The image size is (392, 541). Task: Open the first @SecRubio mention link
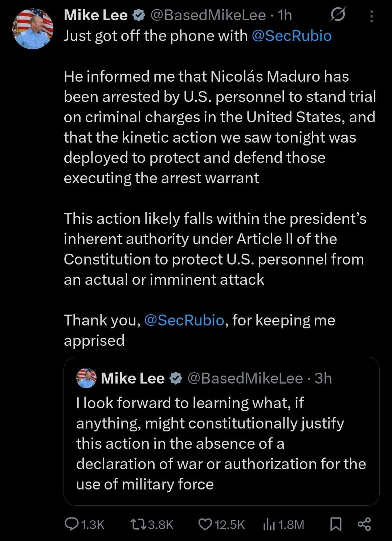[x=291, y=36]
